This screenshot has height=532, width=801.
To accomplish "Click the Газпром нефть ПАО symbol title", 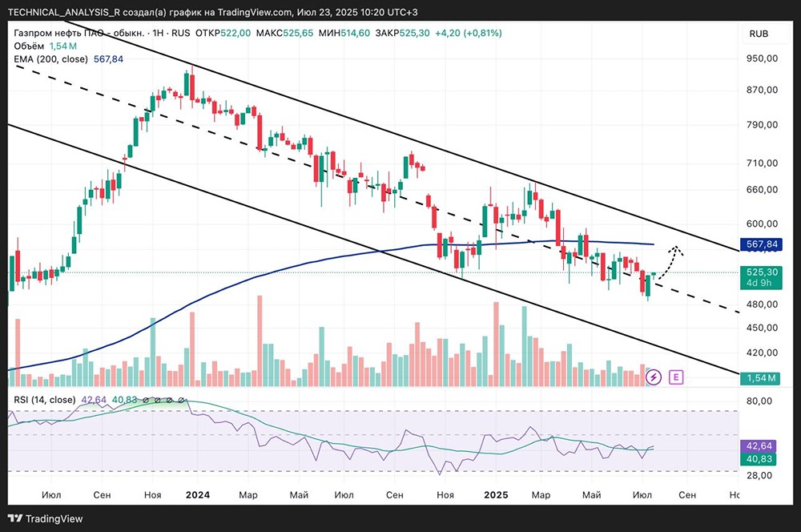I will pos(78,33).
